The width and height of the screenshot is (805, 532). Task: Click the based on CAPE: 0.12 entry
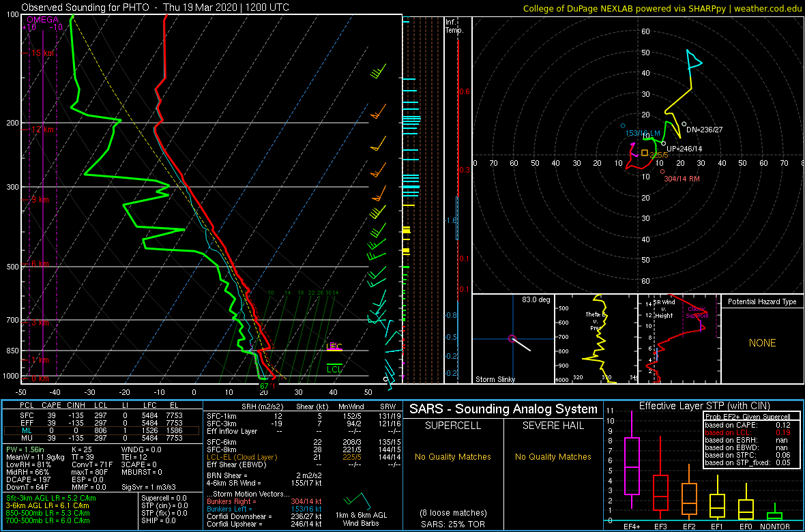click(x=746, y=425)
